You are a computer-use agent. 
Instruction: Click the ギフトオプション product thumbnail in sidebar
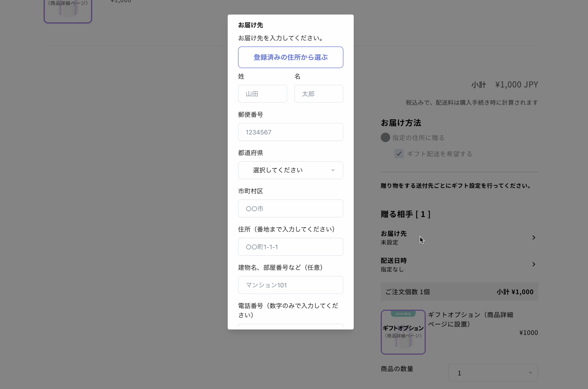403,332
